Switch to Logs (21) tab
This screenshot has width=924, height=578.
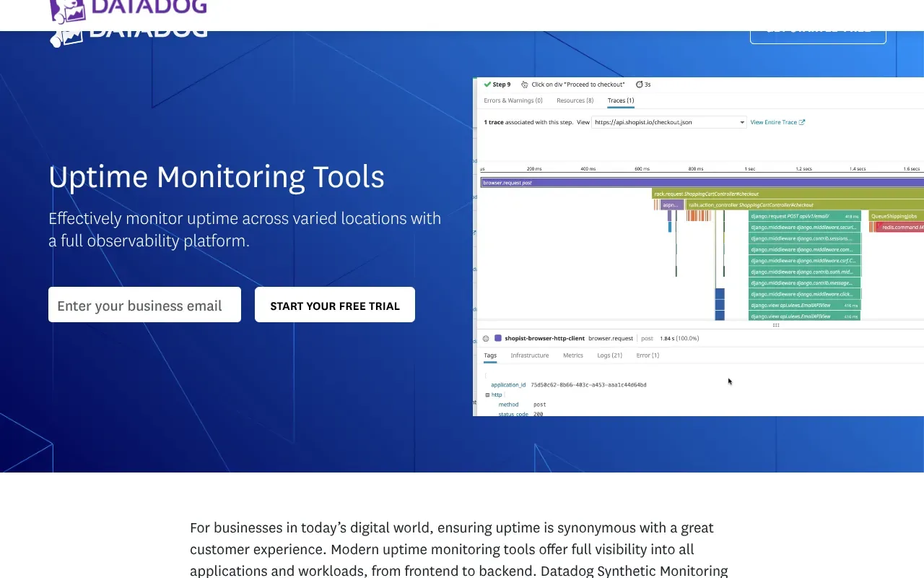point(609,355)
